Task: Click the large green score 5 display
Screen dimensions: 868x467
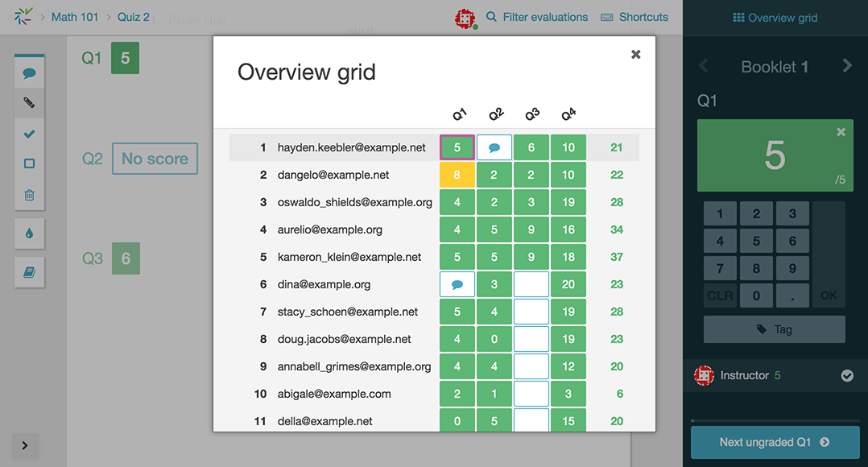Action: click(775, 155)
